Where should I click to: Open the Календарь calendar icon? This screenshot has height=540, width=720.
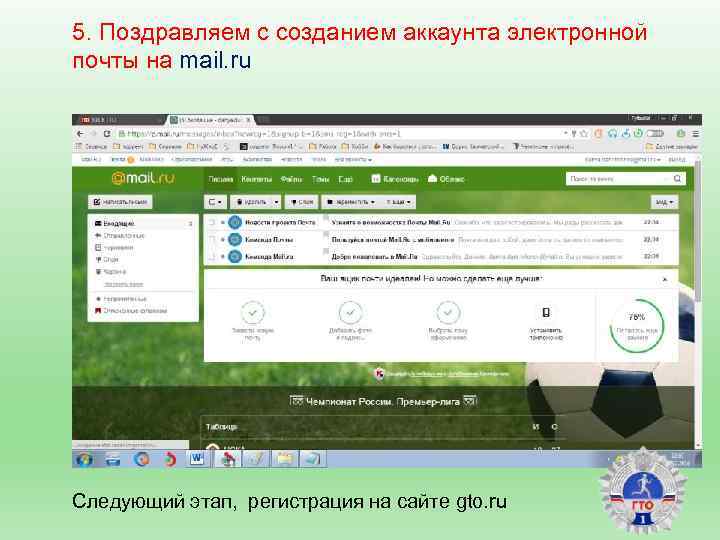[x=376, y=179]
